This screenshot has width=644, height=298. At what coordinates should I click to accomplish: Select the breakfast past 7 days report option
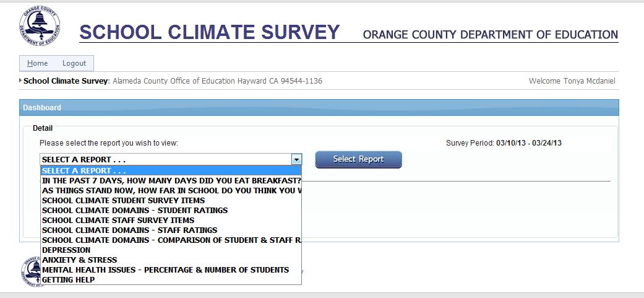(171, 180)
